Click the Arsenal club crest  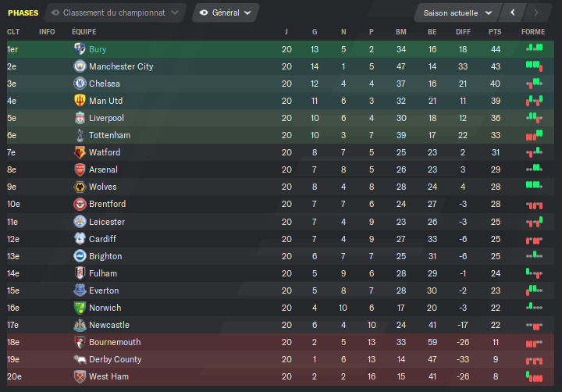(80, 169)
